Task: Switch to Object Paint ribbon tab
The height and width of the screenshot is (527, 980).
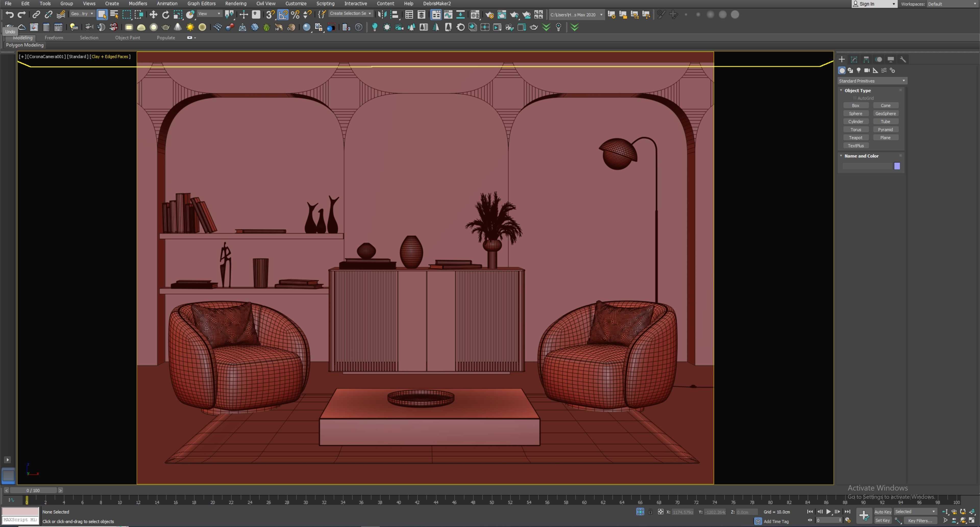Action: (x=127, y=38)
